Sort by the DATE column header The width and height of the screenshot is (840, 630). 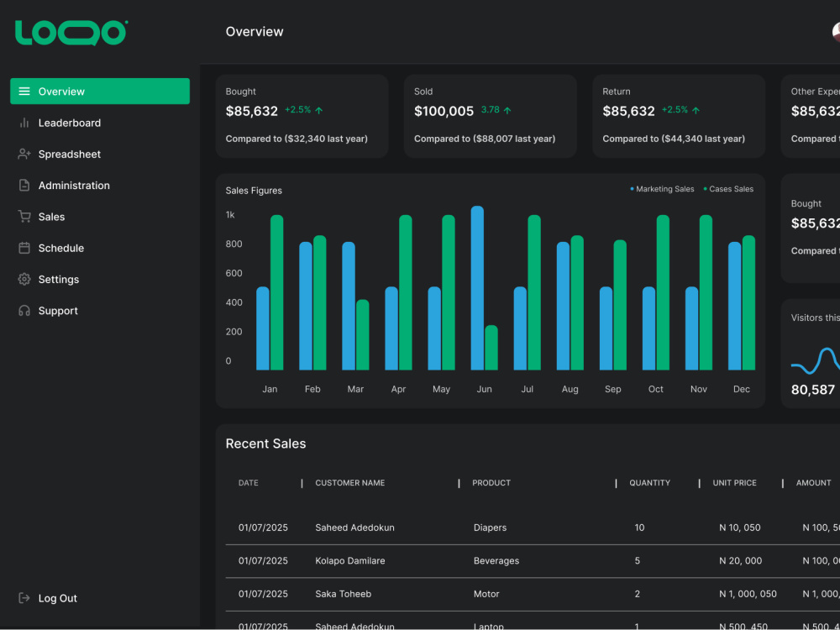(x=249, y=483)
